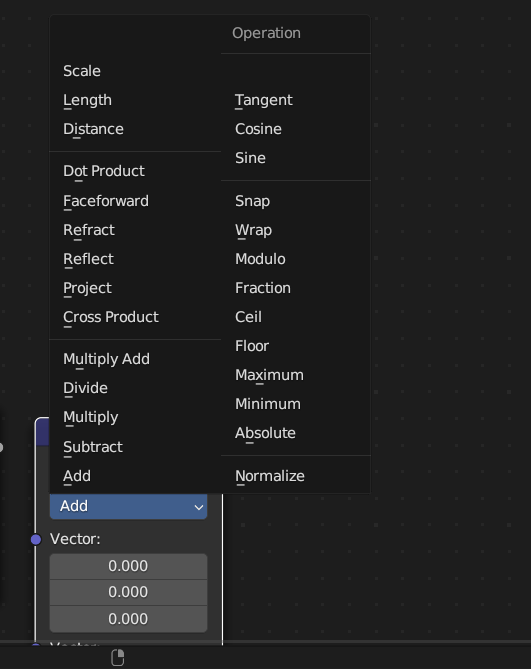Pick the Distance operation

pos(135,129)
